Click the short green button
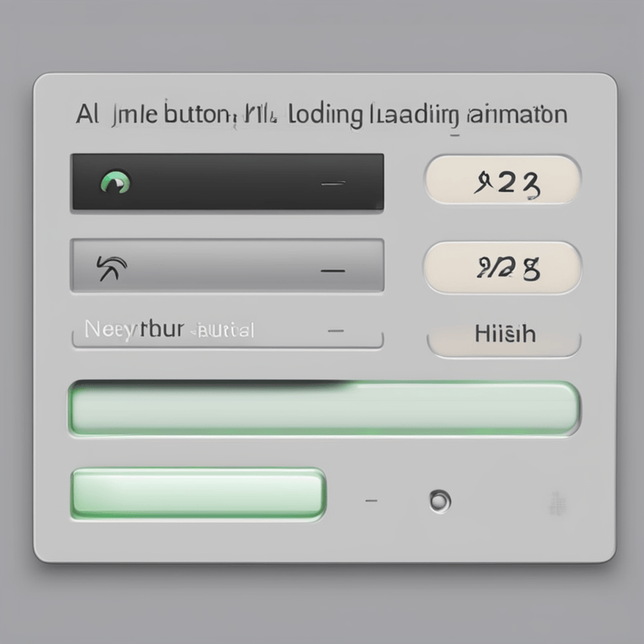644x644 pixels. 199,494
